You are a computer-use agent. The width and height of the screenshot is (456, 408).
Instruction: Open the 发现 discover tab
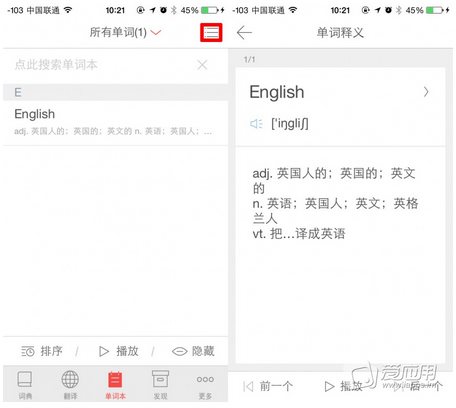pyautogui.click(x=160, y=385)
